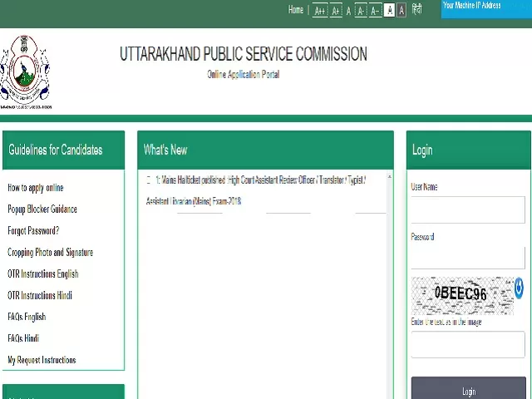Click the A+ font size button

coord(336,11)
